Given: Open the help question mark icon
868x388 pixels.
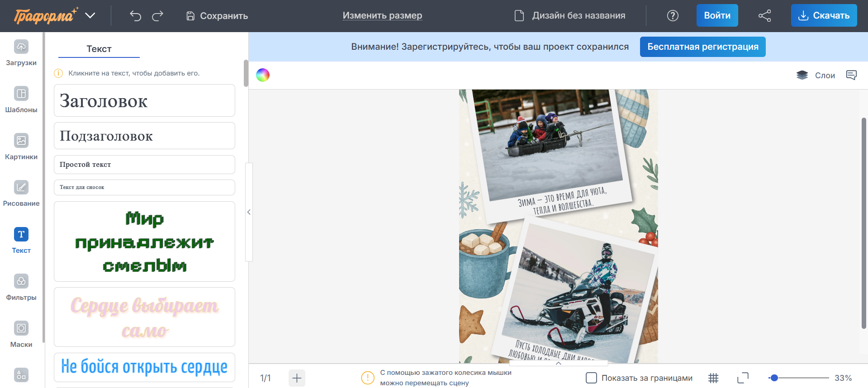Looking at the screenshot, I should pyautogui.click(x=673, y=16).
